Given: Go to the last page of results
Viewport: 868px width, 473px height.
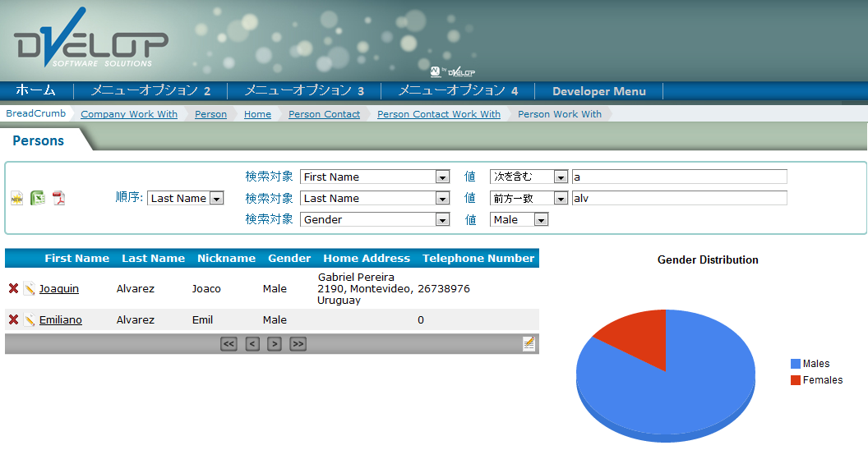Looking at the screenshot, I should pos(298,344).
